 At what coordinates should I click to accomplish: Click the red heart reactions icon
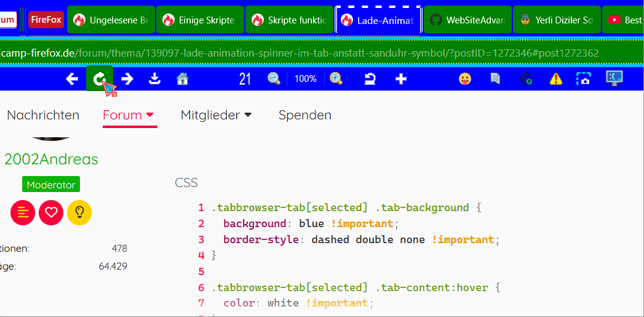pos(51,212)
